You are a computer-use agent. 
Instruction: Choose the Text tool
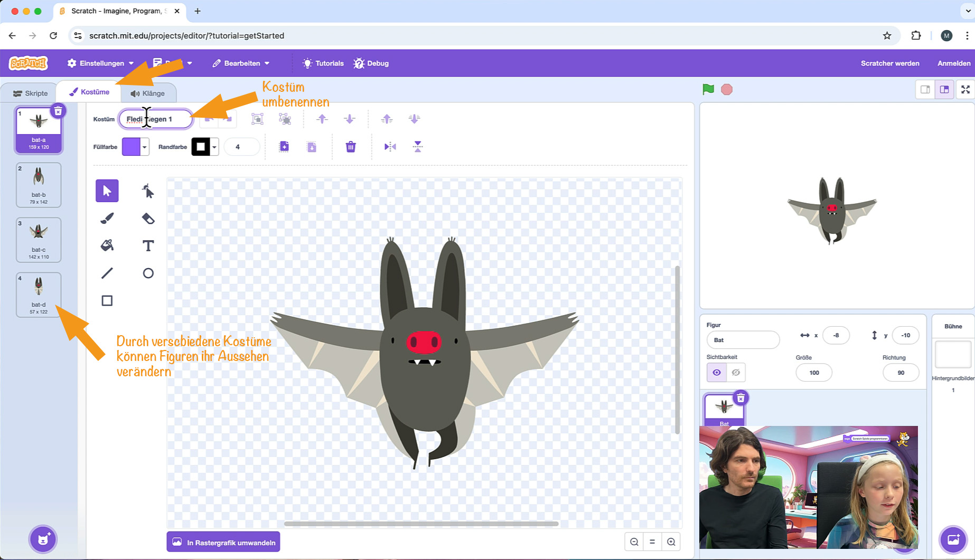coord(148,245)
